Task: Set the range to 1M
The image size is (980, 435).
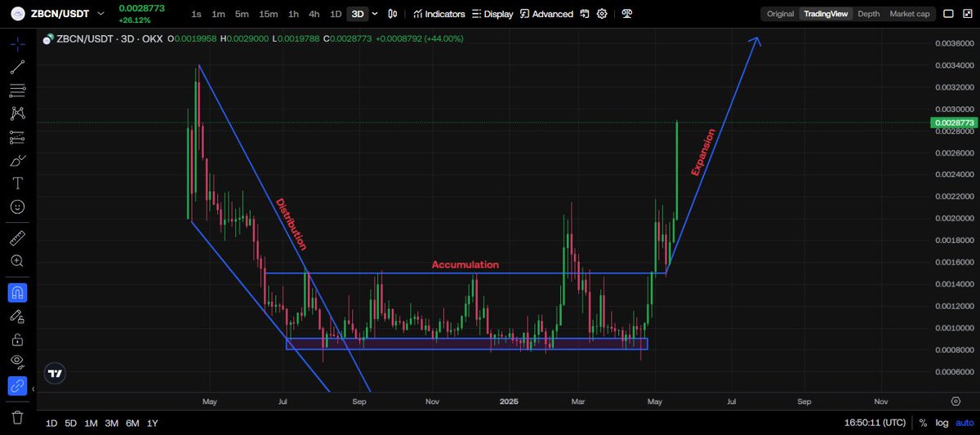Action: pos(91,423)
